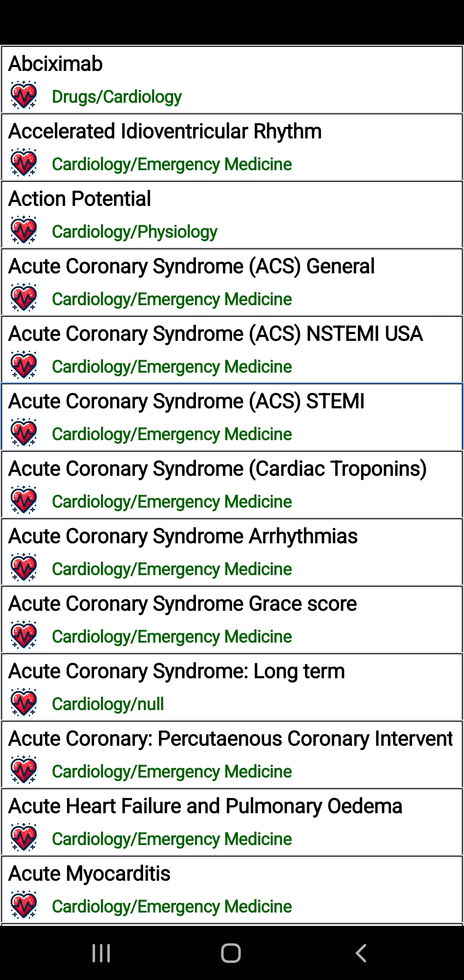Tap the Cardiology/null category label

(108, 704)
